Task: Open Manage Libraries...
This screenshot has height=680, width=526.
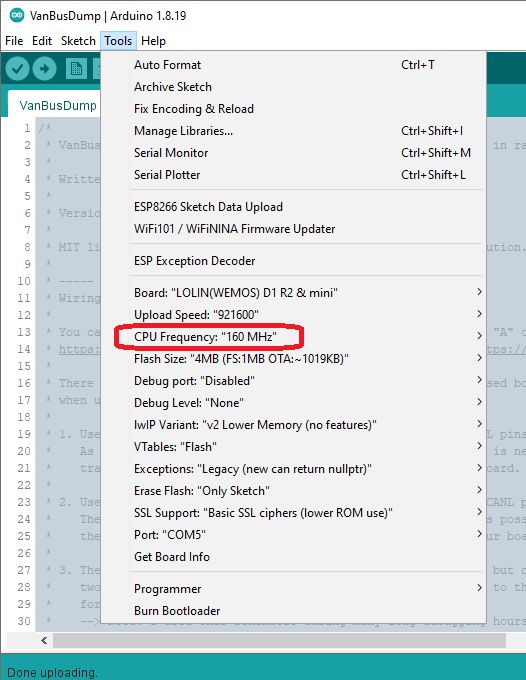Action: (x=293, y=131)
